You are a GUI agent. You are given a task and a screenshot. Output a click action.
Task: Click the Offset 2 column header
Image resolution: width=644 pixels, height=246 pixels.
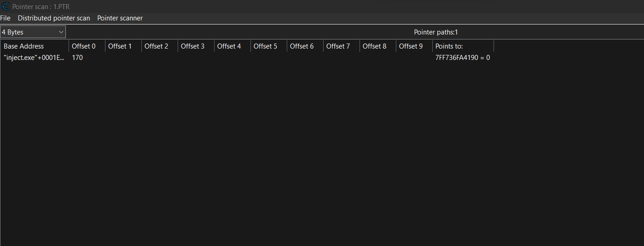click(160, 46)
